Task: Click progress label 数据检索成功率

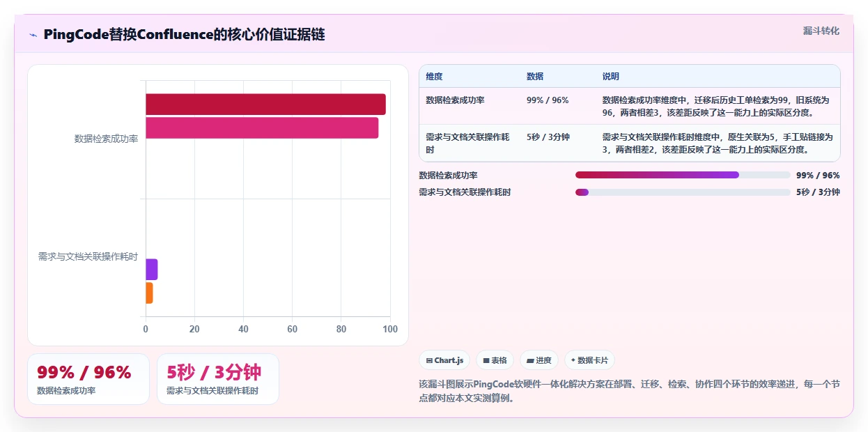Action: coord(449,176)
